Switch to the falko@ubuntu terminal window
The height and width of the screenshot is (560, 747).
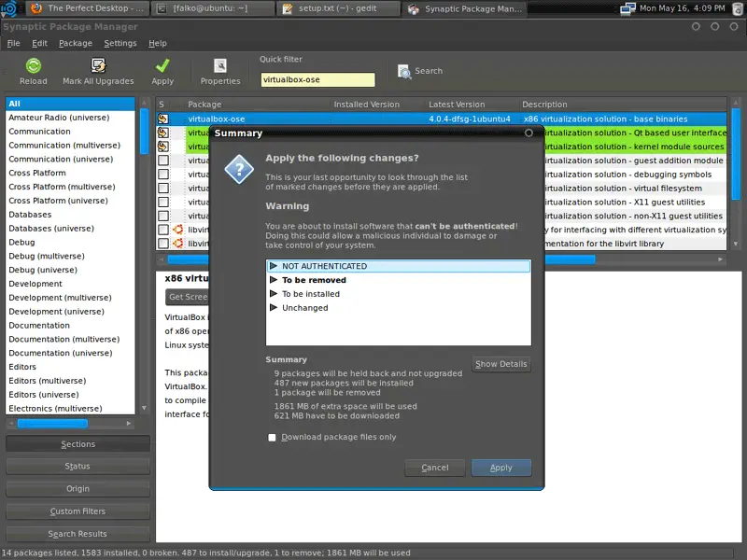213,8
